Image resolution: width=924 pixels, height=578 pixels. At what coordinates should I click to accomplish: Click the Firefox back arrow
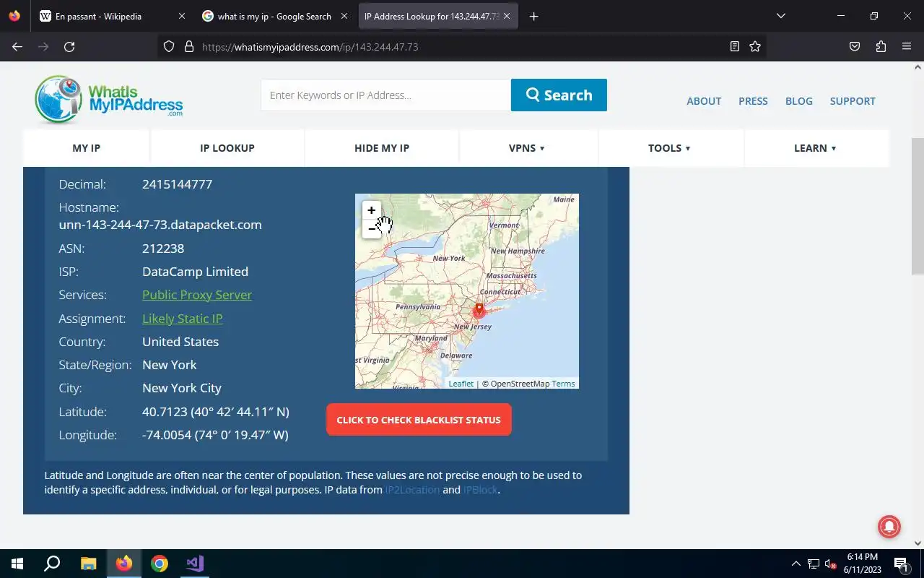(x=17, y=46)
